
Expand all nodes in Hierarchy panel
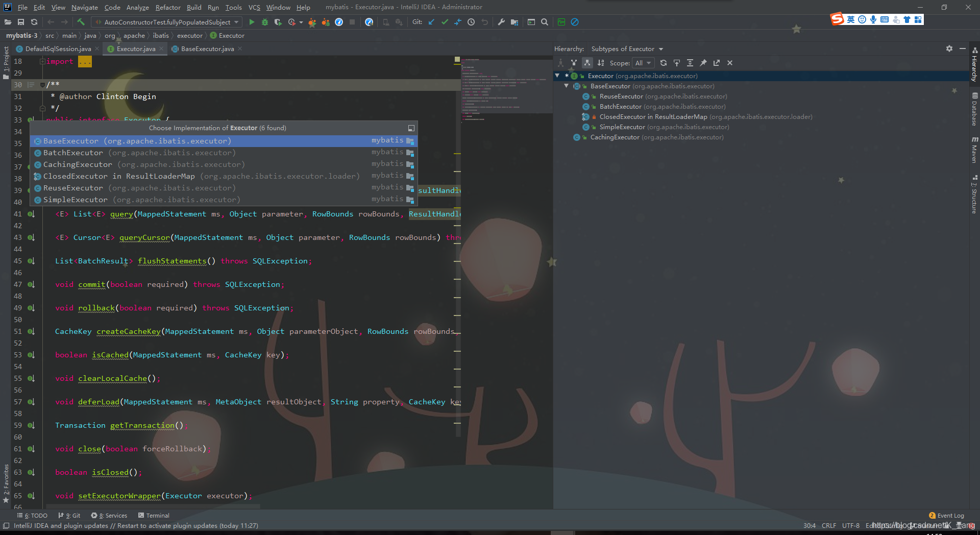tap(690, 63)
